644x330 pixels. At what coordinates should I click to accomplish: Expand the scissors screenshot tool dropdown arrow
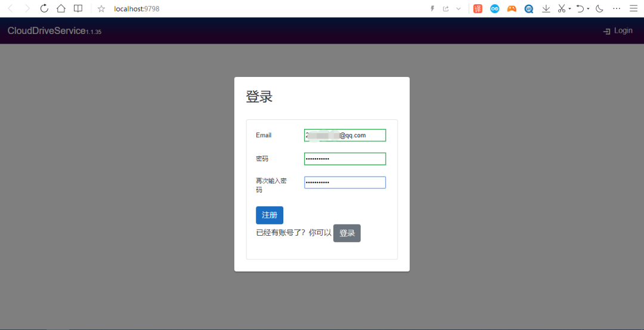[570, 9]
